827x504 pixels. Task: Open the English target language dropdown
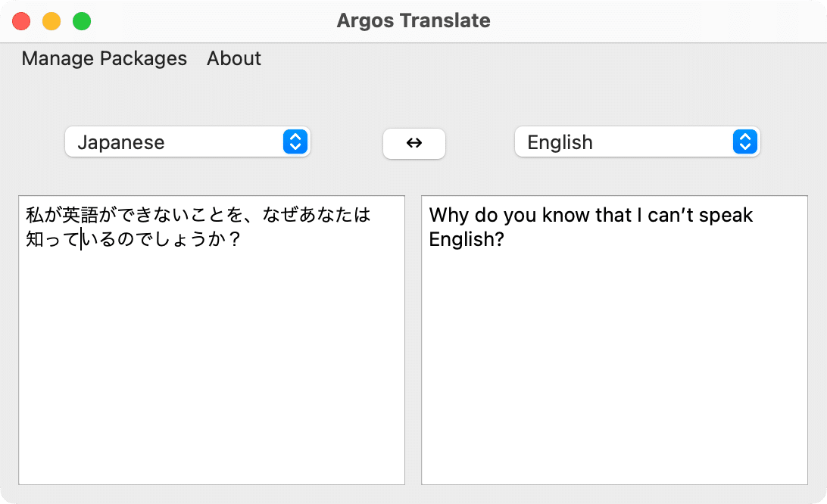click(637, 142)
